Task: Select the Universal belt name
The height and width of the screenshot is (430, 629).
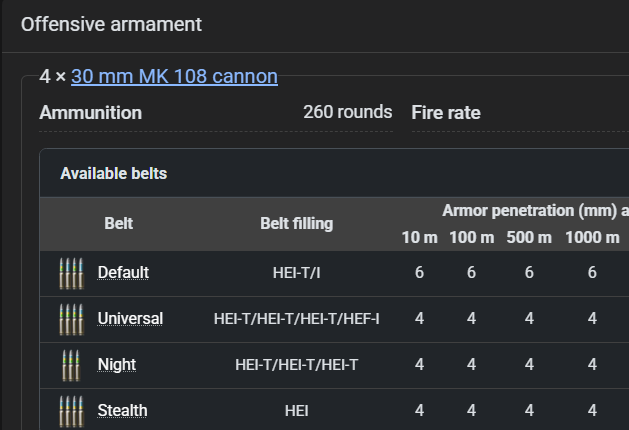Action: pos(130,319)
